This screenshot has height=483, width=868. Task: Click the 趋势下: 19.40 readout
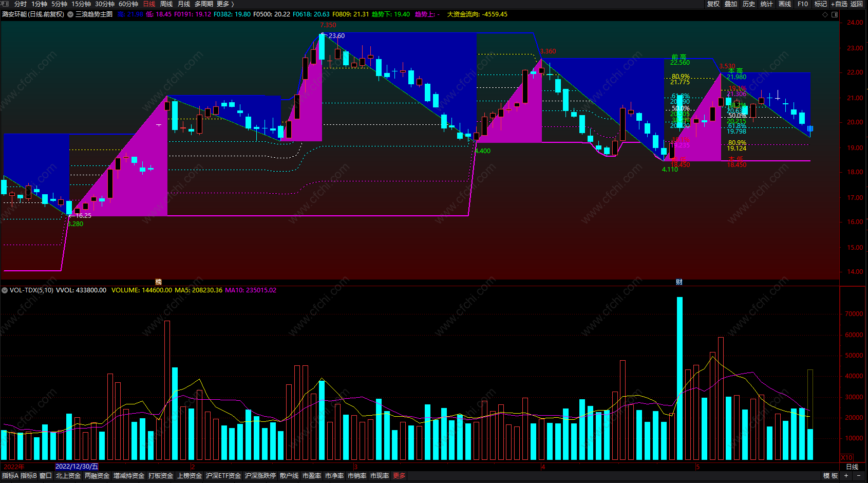pyautogui.click(x=391, y=14)
